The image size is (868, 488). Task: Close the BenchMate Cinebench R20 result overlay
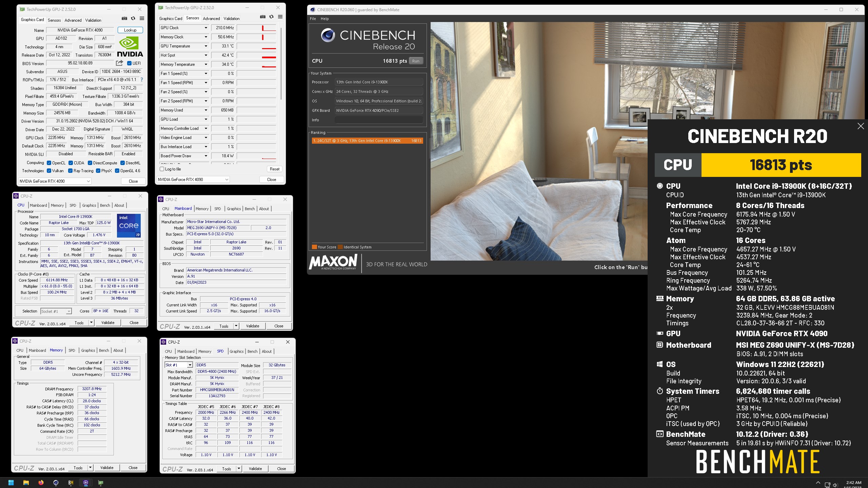point(861,126)
